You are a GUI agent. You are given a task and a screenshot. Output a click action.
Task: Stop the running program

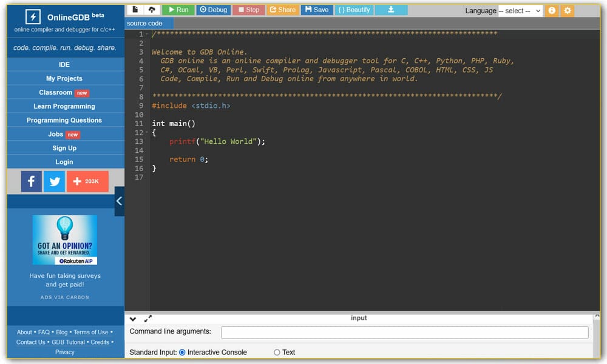point(248,10)
